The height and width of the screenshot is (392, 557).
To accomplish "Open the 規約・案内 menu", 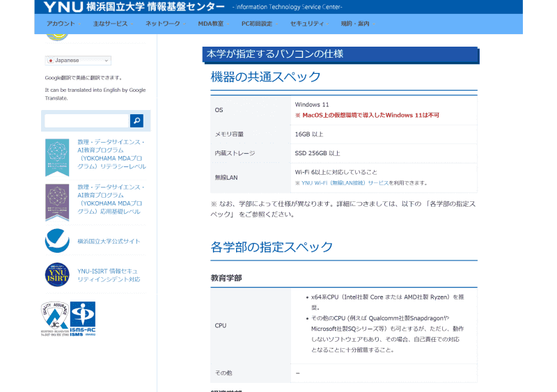I will click(358, 24).
